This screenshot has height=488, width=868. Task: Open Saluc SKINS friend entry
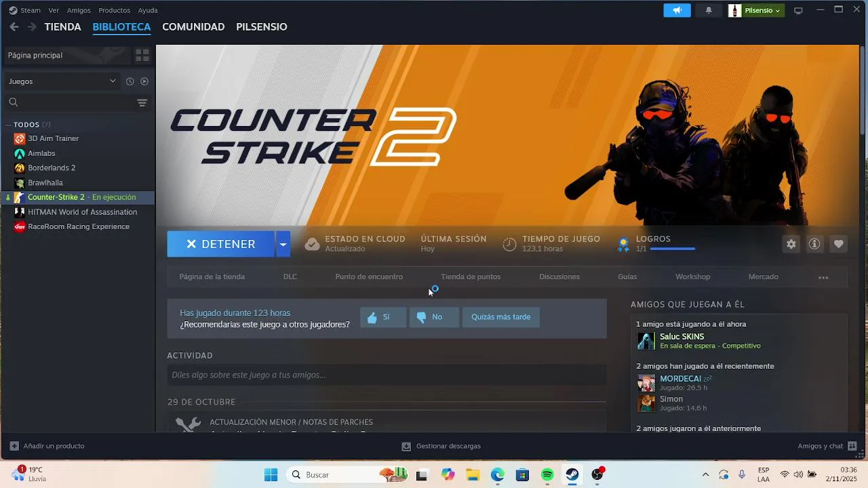(739, 341)
